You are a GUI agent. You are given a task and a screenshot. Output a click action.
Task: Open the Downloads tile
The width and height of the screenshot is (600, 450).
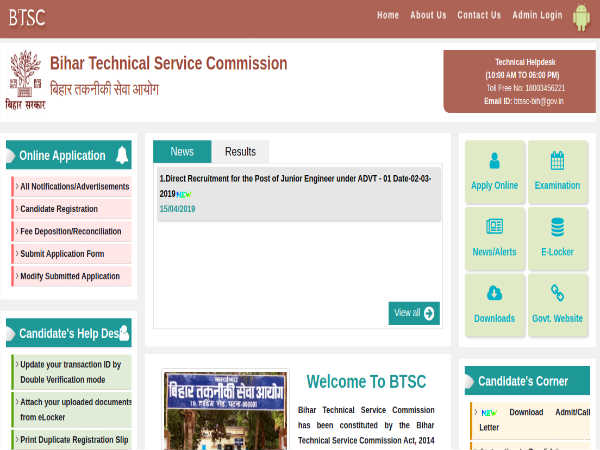(494, 305)
